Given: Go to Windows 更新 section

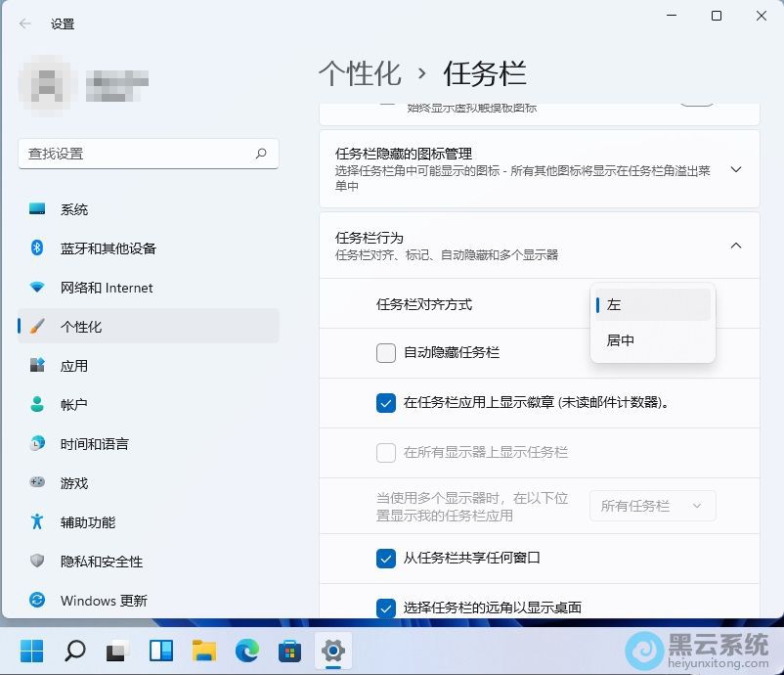Looking at the screenshot, I should [103, 601].
